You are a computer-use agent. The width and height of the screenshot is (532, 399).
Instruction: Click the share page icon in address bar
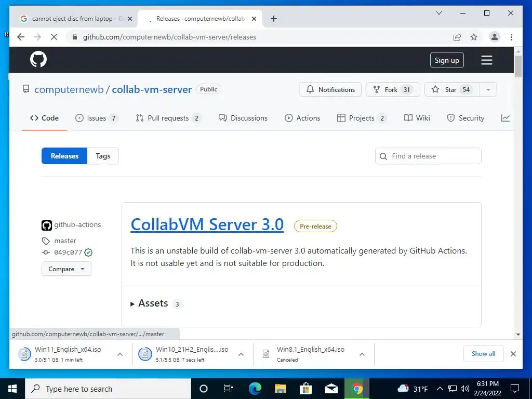(457, 37)
